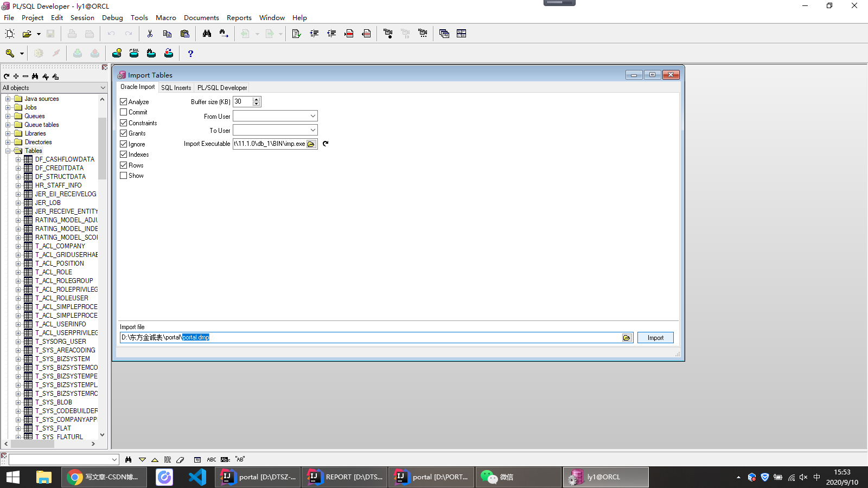Select the T_ACL_ROLE table in the tree
868x488 pixels.
[x=53, y=272]
